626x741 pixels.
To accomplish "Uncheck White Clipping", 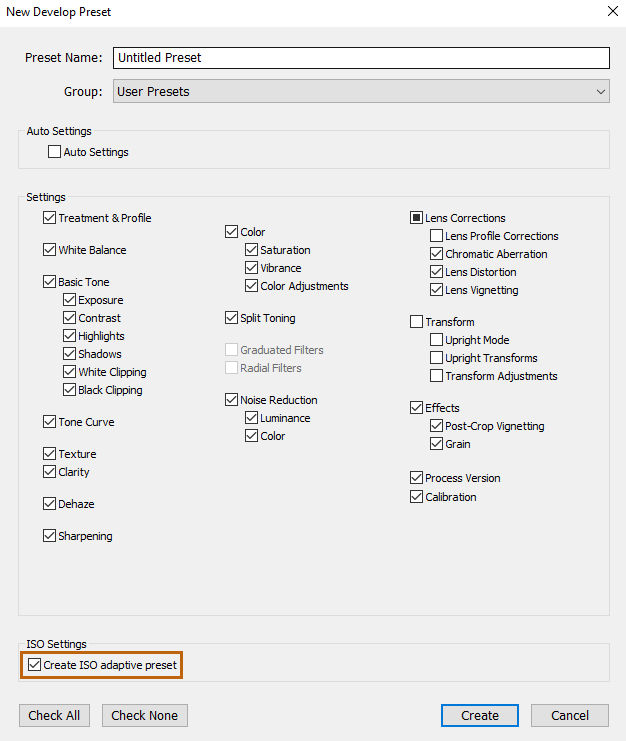I will click(x=69, y=371).
